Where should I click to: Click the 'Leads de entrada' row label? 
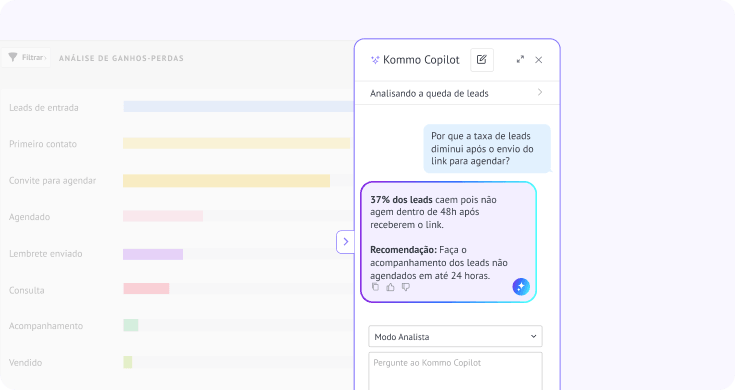(44, 108)
